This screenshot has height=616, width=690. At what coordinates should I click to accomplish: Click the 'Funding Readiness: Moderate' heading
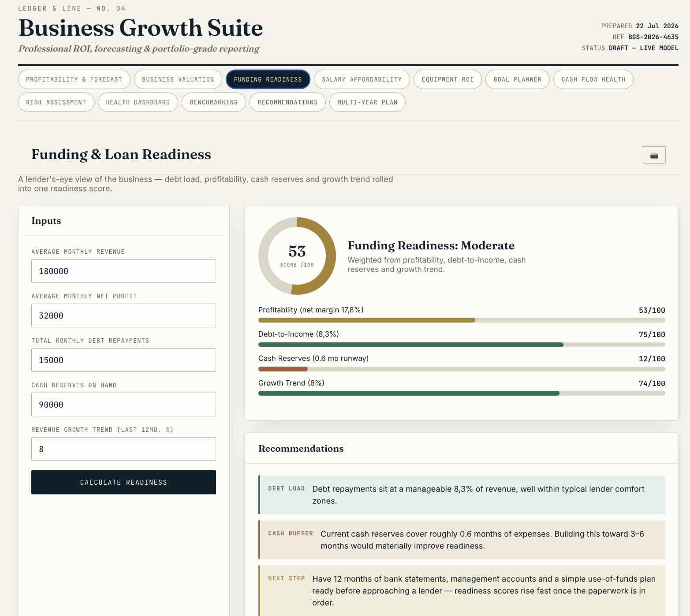[x=431, y=245]
